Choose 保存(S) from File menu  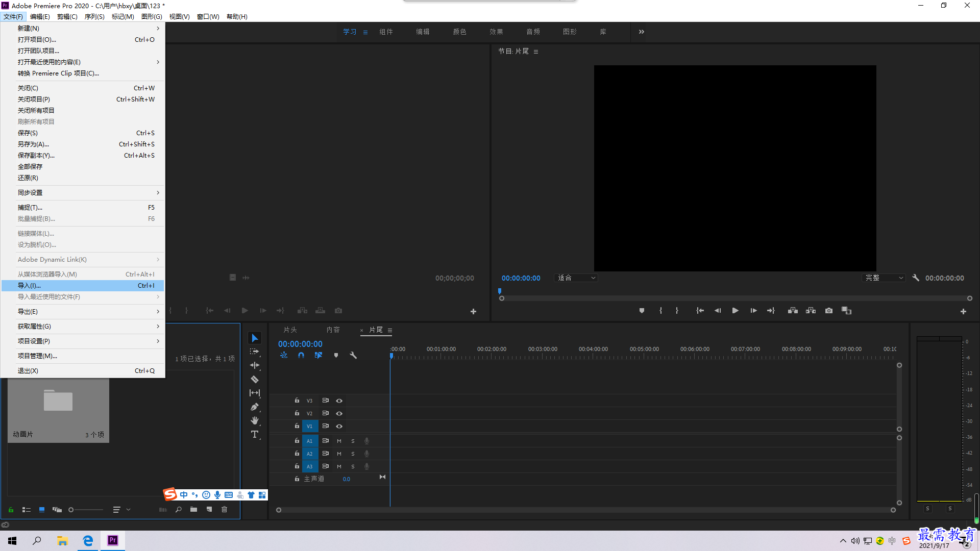tap(83, 133)
